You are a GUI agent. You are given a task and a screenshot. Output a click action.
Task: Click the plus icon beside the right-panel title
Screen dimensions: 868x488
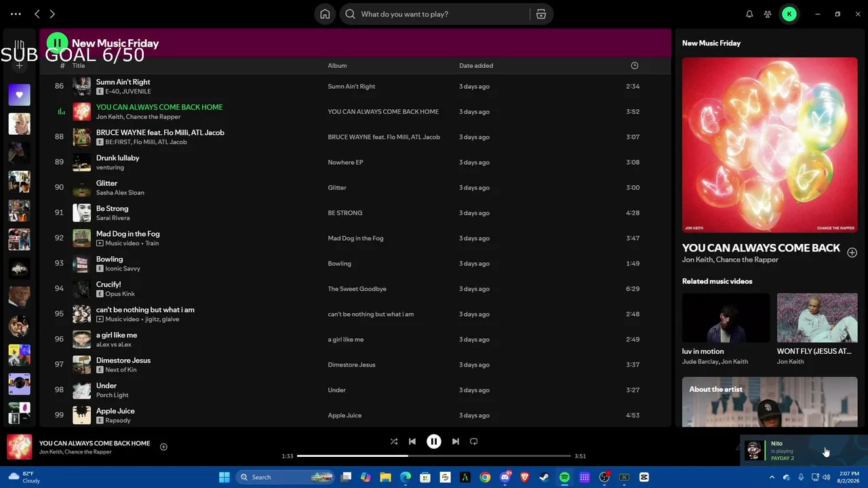click(x=852, y=252)
